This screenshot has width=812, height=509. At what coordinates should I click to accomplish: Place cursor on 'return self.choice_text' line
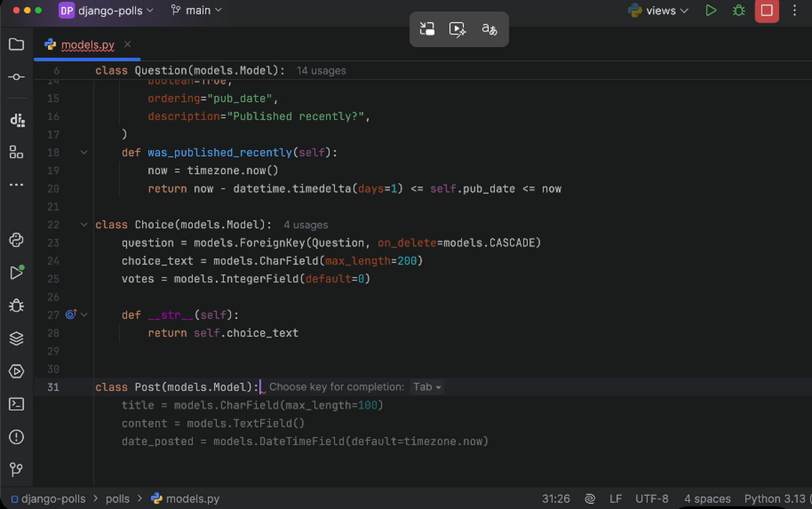223,333
